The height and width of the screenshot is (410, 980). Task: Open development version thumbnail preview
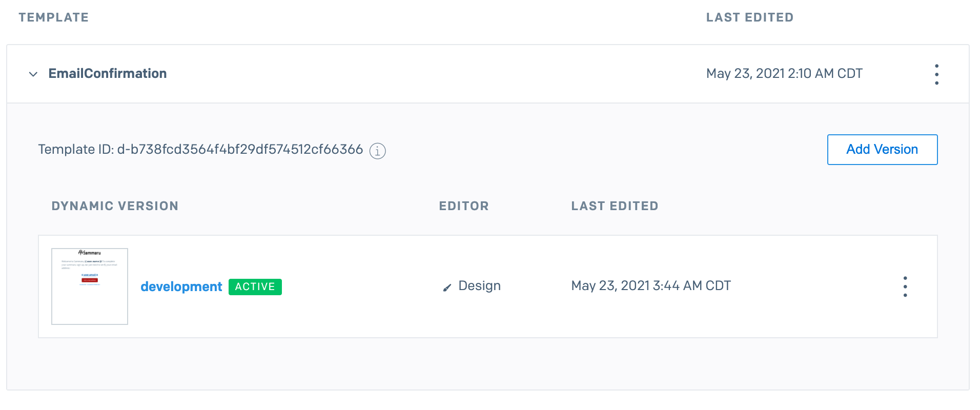[x=90, y=286]
